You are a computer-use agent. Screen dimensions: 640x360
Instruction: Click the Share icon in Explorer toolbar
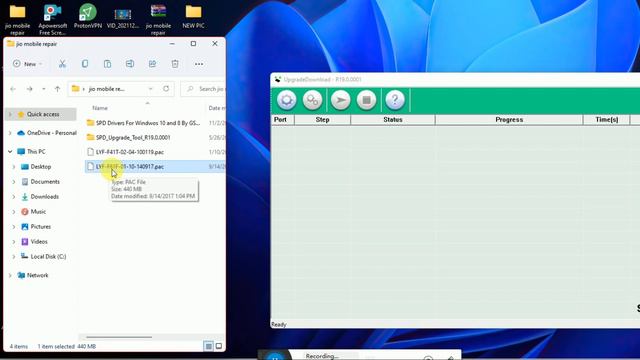pyautogui.click(x=152, y=64)
